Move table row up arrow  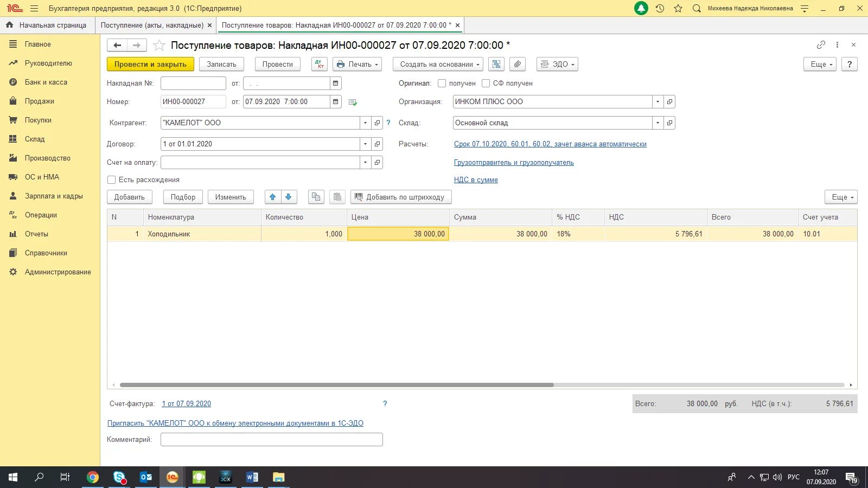point(273,197)
